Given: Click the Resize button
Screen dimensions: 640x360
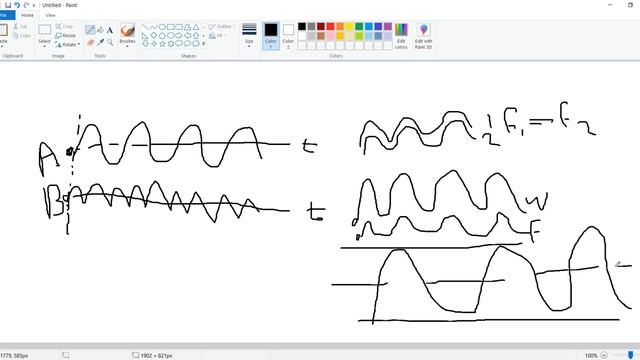Looking at the screenshot, I should (x=66, y=36).
